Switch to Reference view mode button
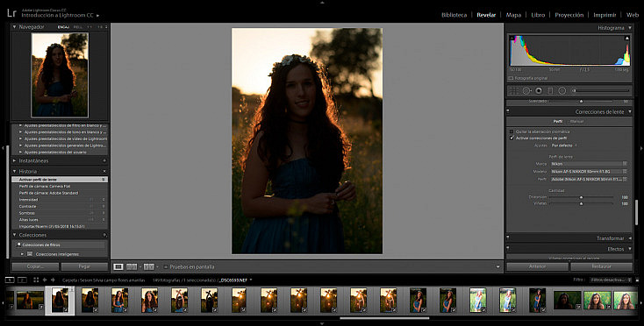Screen dimensions: 644x326 tap(132, 266)
